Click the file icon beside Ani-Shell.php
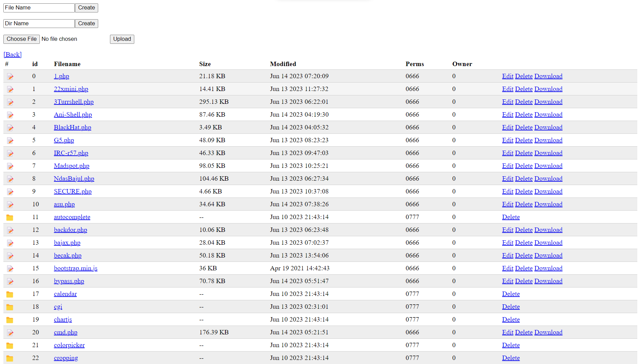 pyautogui.click(x=10, y=115)
